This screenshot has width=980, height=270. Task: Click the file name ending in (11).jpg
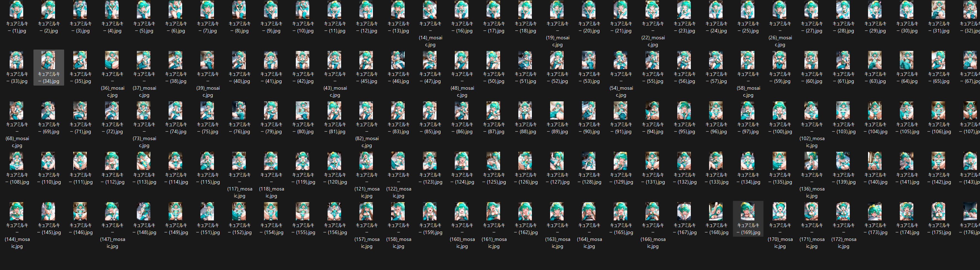tap(334, 27)
